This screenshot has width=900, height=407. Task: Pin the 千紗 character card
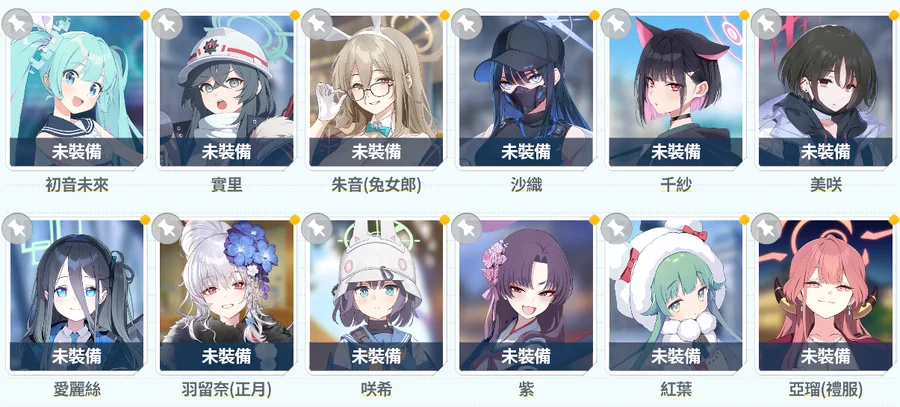[616, 24]
